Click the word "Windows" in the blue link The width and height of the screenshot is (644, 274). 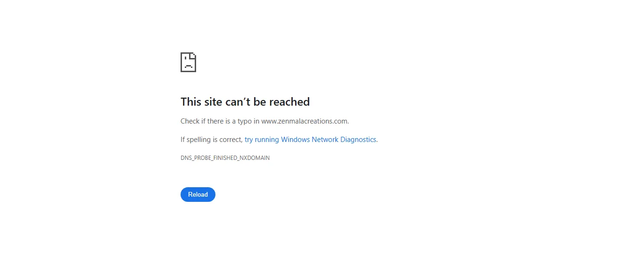coord(295,140)
